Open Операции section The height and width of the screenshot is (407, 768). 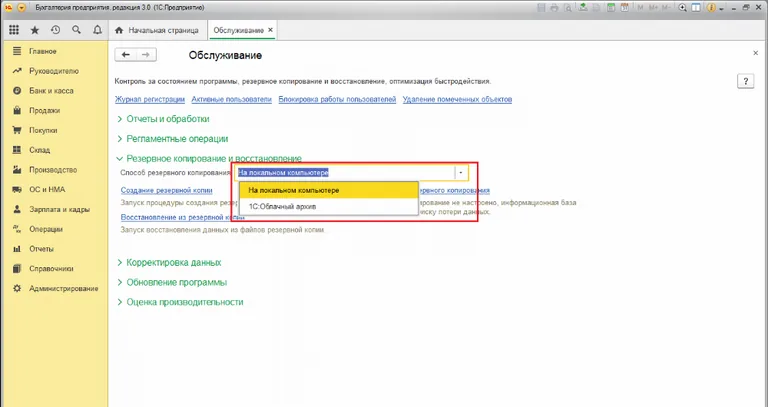tap(46, 229)
